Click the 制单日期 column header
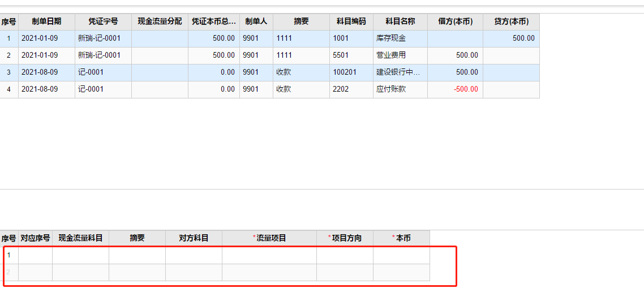644x301 pixels. (x=46, y=21)
